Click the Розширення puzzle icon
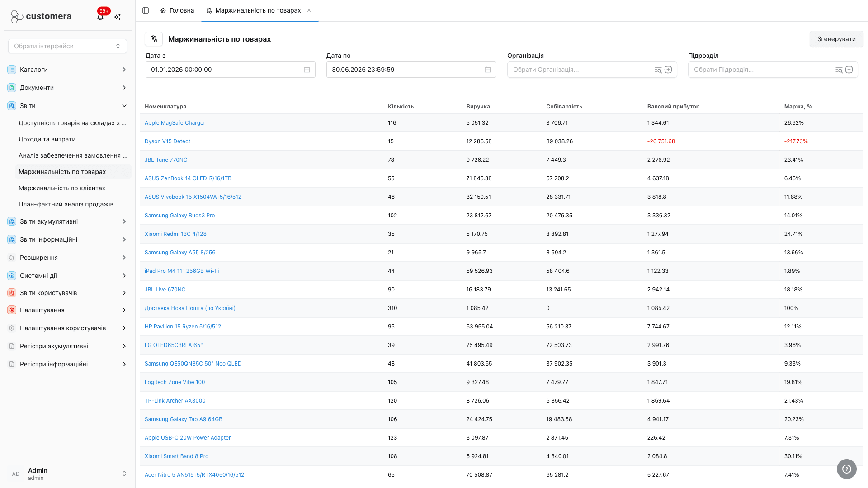 tap(12, 258)
